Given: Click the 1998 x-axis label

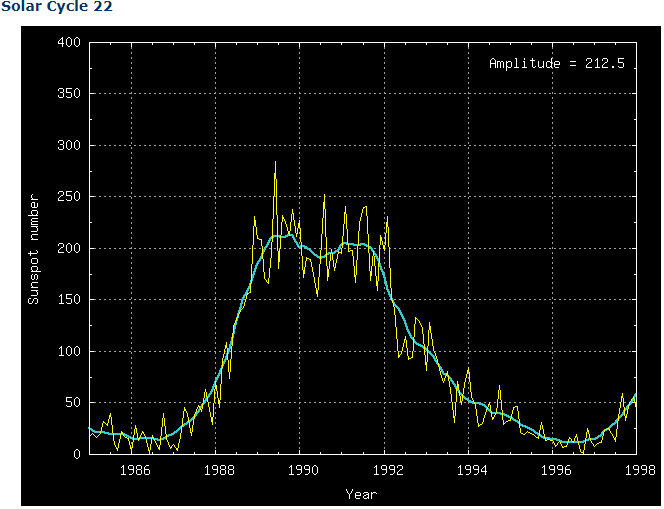Looking at the screenshot, I should (x=640, y=470).
